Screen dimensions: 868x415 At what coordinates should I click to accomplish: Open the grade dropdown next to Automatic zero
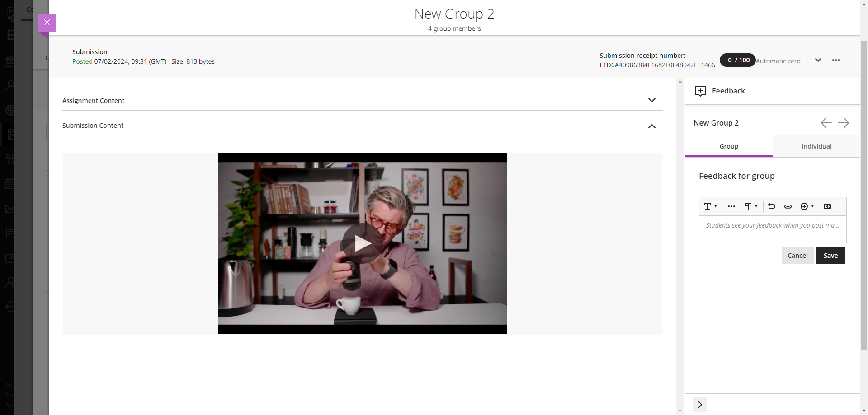click(818, 60)
